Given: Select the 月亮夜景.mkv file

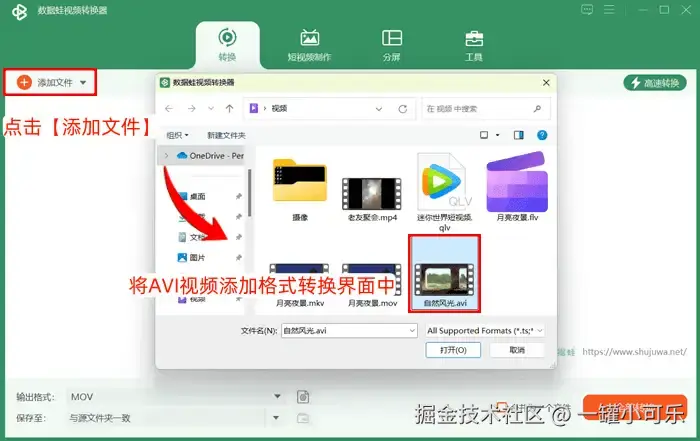Looking at the screenshot, I should [x=300, y=286].
